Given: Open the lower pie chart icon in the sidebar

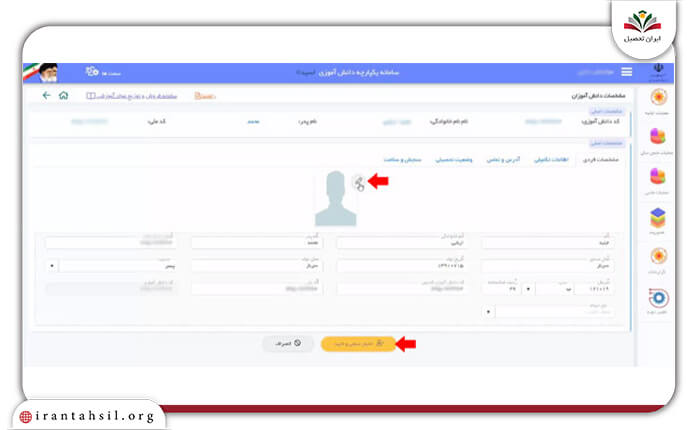Looking at the screenshot, I should coord(658,176).
